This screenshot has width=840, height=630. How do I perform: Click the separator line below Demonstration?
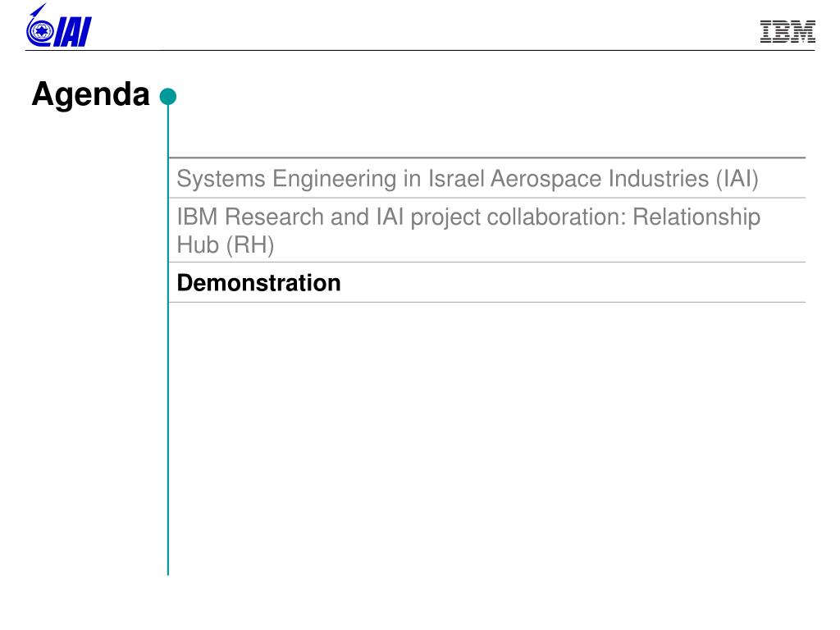487,302
